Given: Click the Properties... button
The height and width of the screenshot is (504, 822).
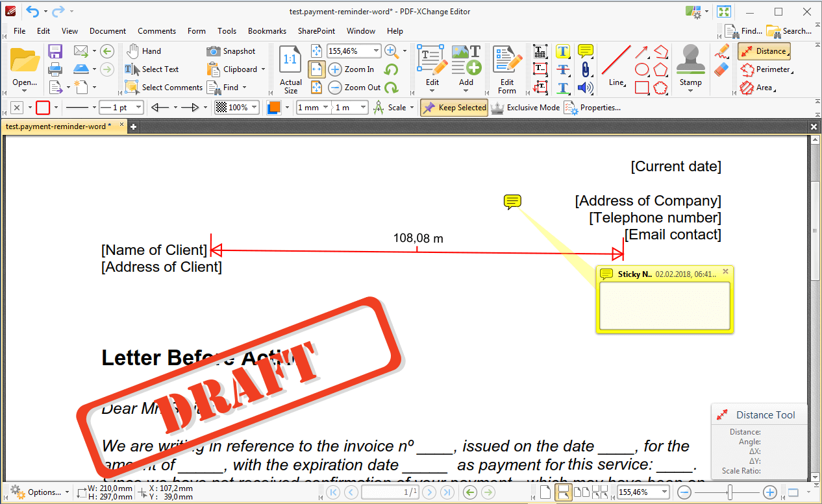Looking at the screenshot, I should (x=592, y=108).
